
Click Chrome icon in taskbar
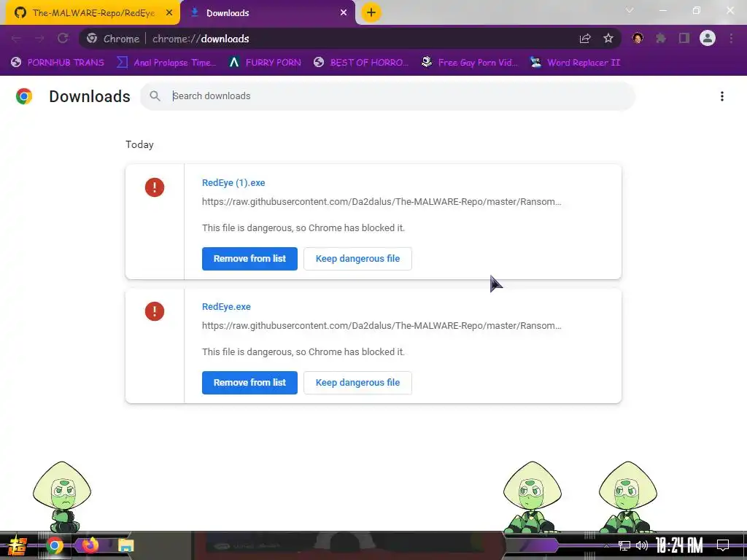pyautogui.click(x=54, y=545)
